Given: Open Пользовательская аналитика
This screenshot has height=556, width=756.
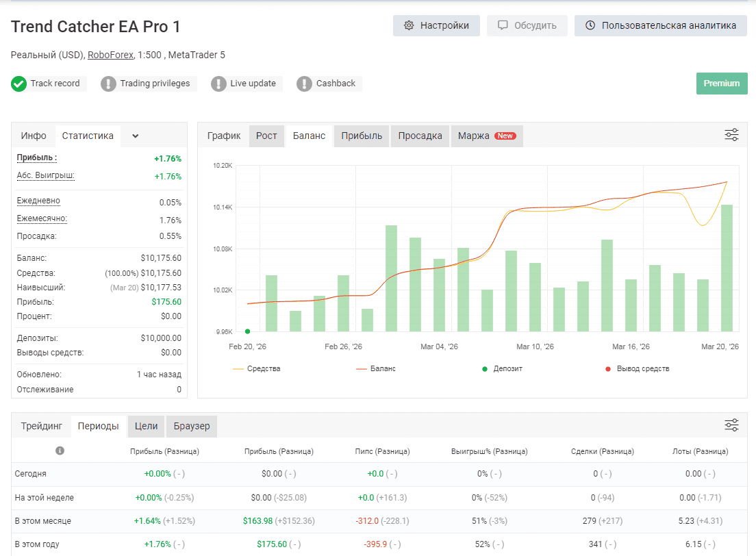Looking at the screenshot, I should 661,25.
